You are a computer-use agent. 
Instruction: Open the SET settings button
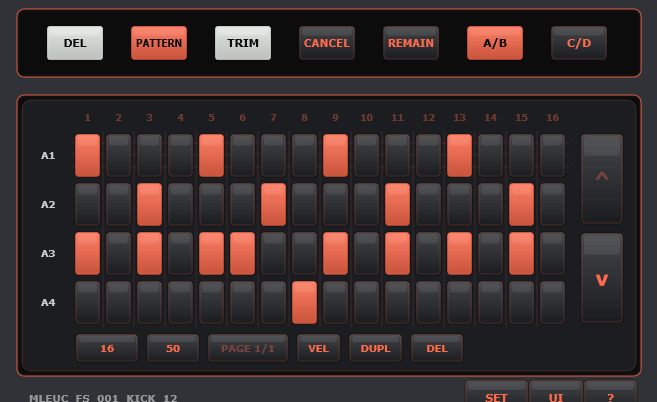click(496, 394)
